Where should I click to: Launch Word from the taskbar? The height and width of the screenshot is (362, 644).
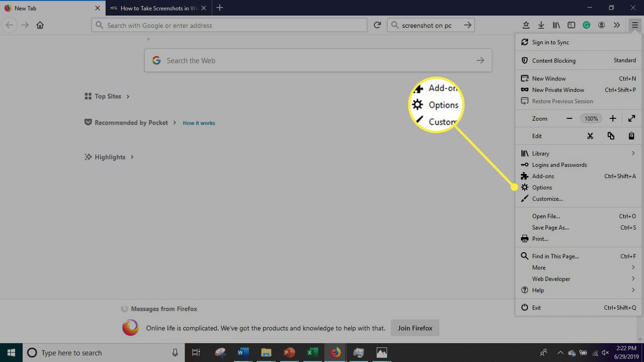243,353
